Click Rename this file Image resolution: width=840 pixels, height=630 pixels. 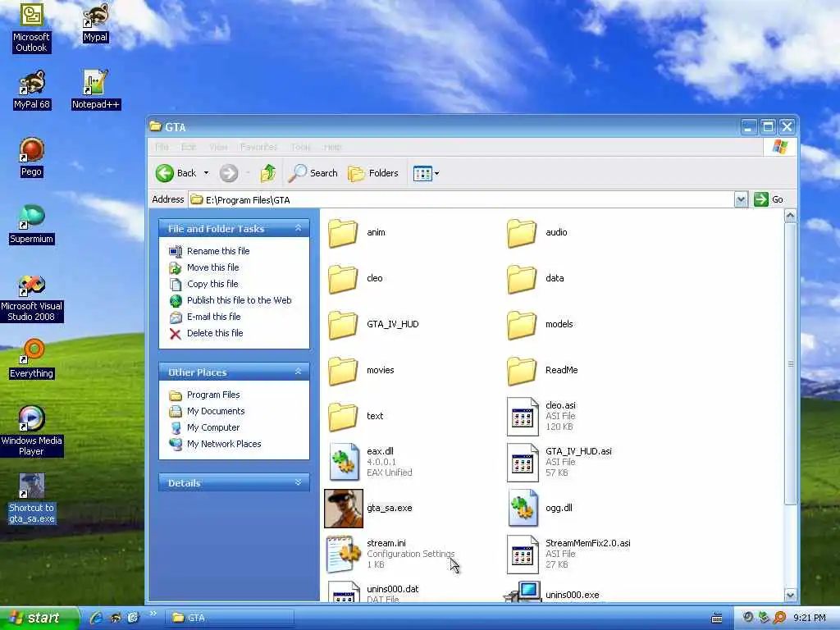[218, 251]
